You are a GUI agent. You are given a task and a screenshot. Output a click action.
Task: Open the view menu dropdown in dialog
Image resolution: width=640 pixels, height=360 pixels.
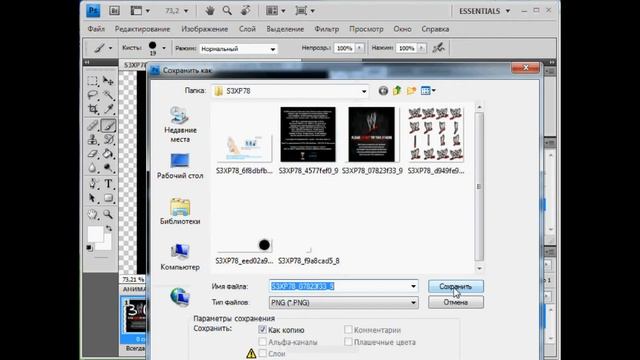[x=433, y=91]
